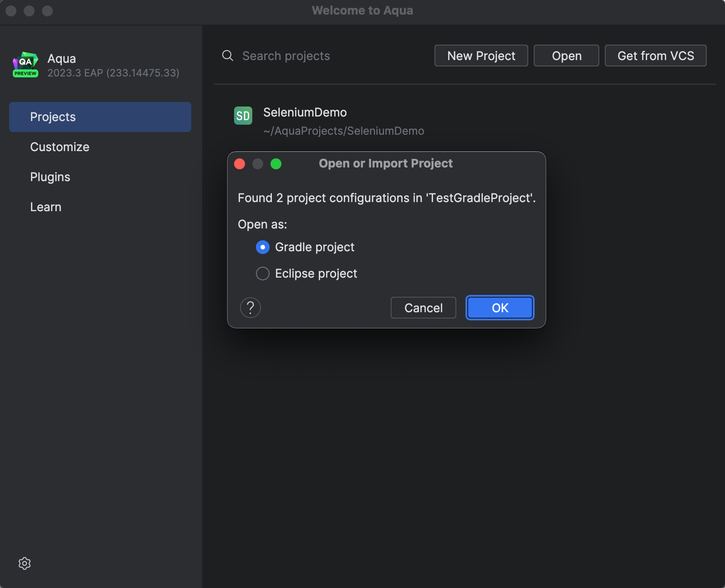This screenshot has width=725, height=588.
Task: Open help with the question mark icon
Action: (250, 308)
